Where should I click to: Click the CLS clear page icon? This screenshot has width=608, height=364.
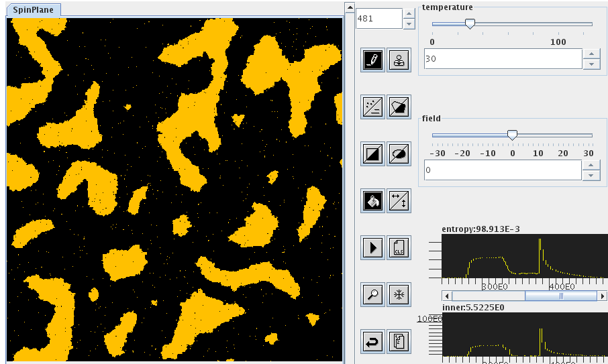399,247
